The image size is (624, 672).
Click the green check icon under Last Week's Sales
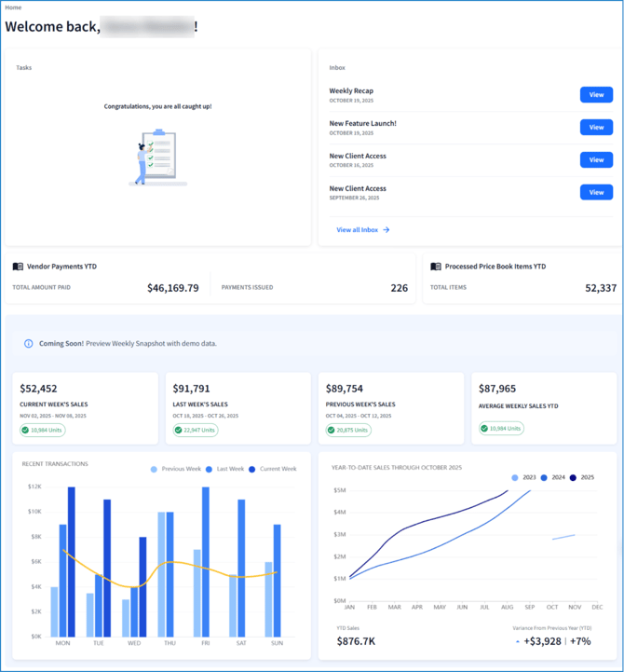pyautogui.click(x=180, y=431)
